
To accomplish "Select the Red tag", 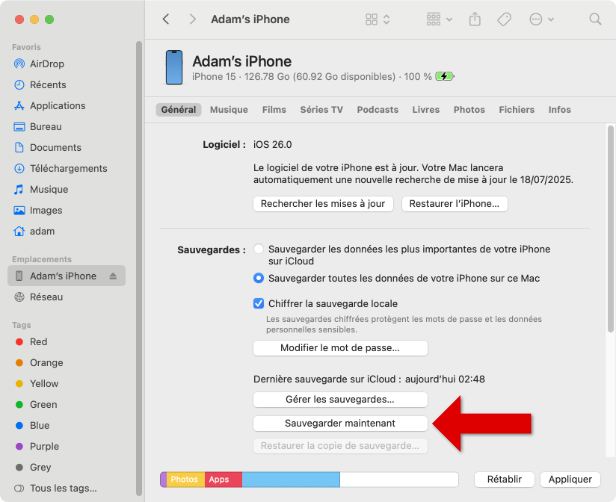I will tap(38, 342).
